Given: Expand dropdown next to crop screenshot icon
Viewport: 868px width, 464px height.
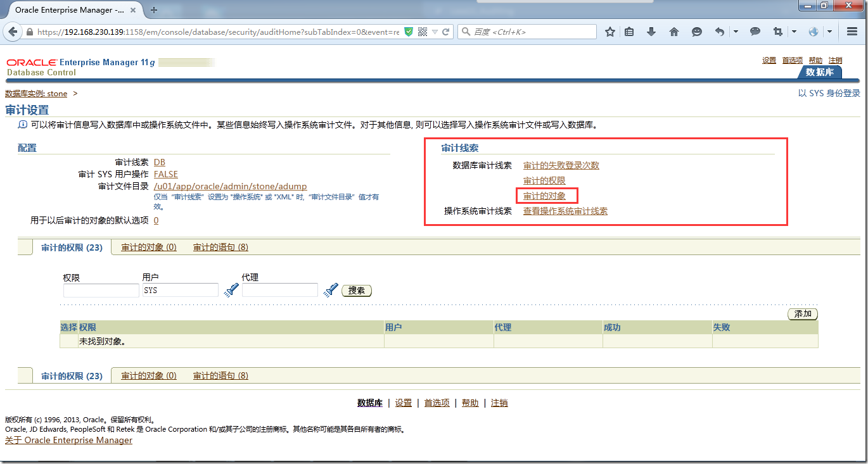Looking at the screenshot, I should pyautogui.click(x=794, y=32).
